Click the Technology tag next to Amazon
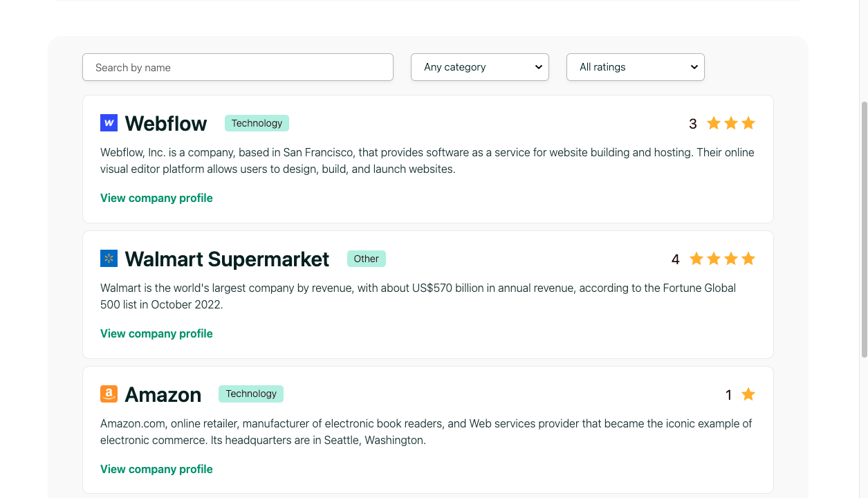 click(251, 394)
